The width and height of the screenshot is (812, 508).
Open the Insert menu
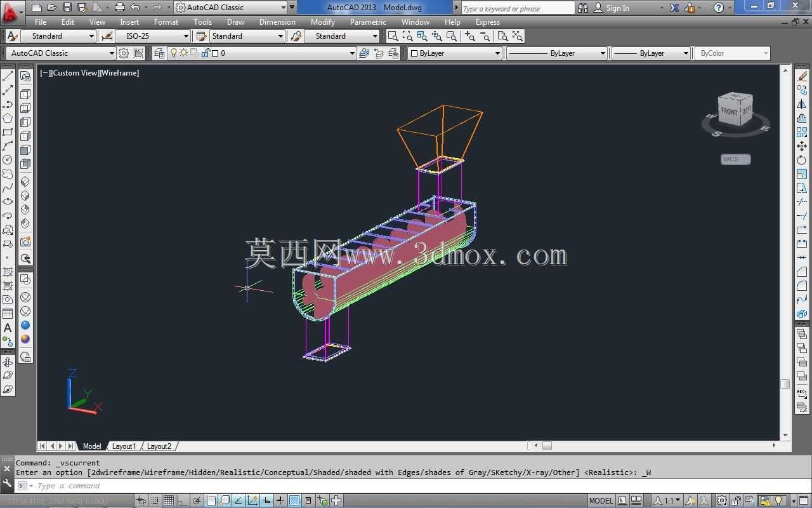129,22
